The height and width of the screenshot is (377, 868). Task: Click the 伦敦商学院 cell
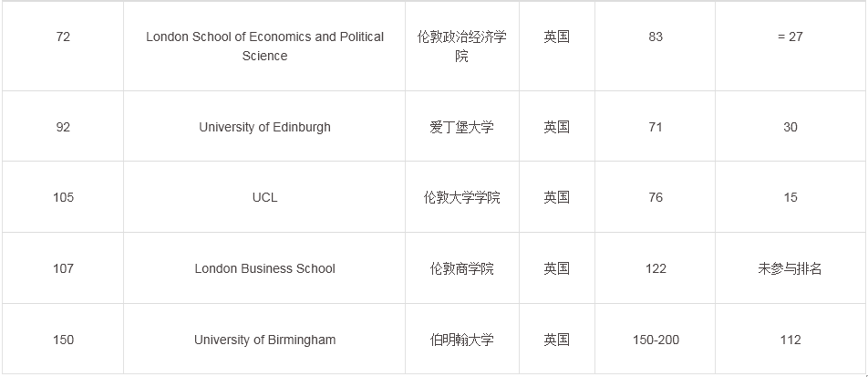coord(461,269)
